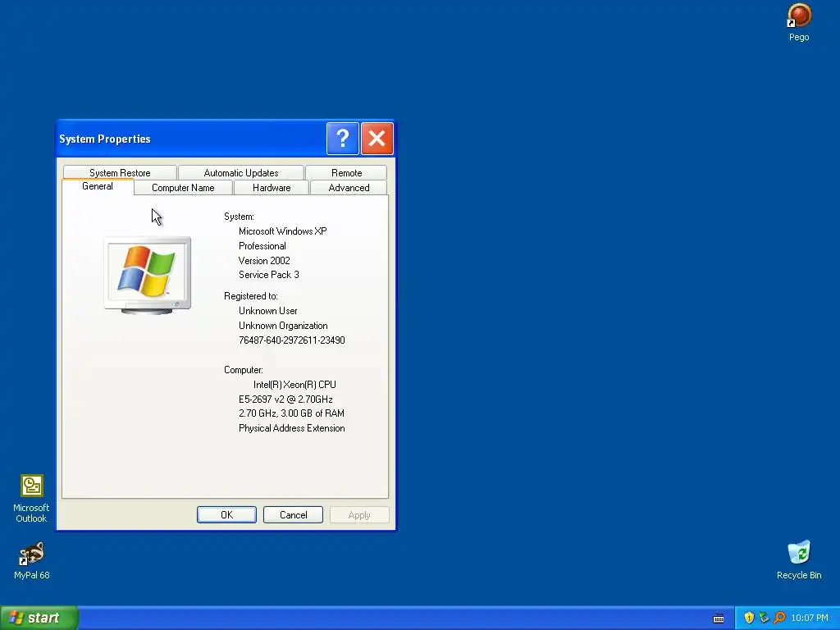
Task: Click the 'System:' label
Action: 239,217
